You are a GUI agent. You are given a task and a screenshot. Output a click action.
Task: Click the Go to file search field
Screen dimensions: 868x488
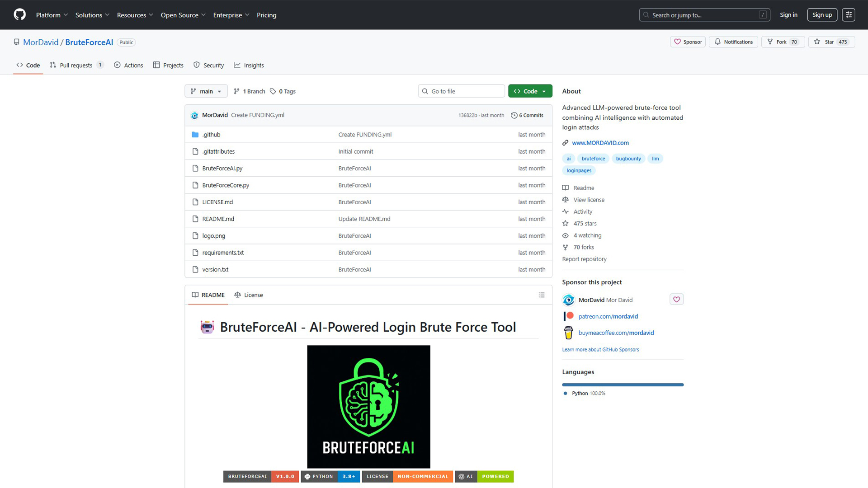click(461, 91)
